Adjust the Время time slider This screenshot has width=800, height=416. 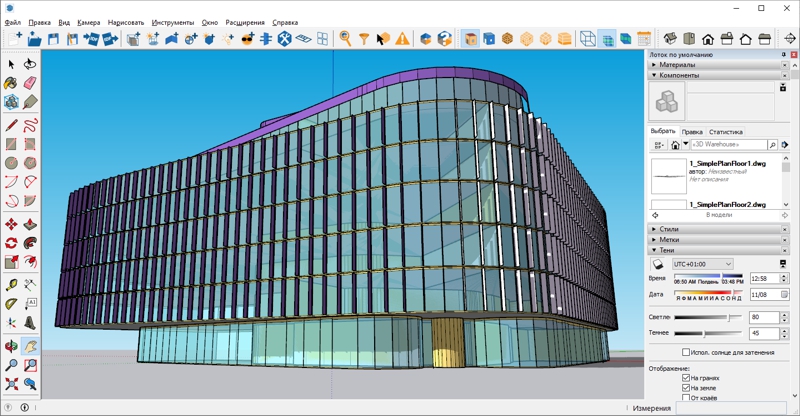708,276
